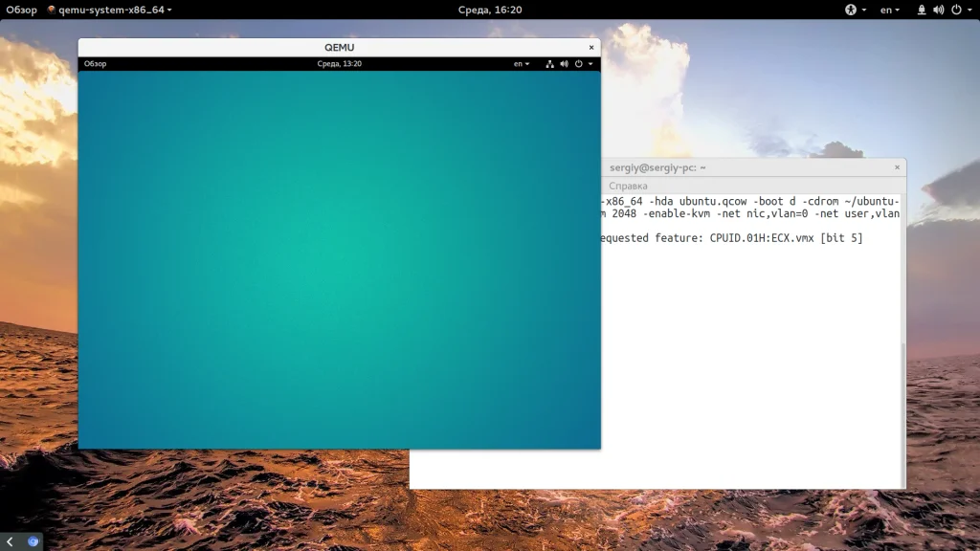Click the guest network icon inside QEMU
The image size is (980, 551).
[550, 64]
